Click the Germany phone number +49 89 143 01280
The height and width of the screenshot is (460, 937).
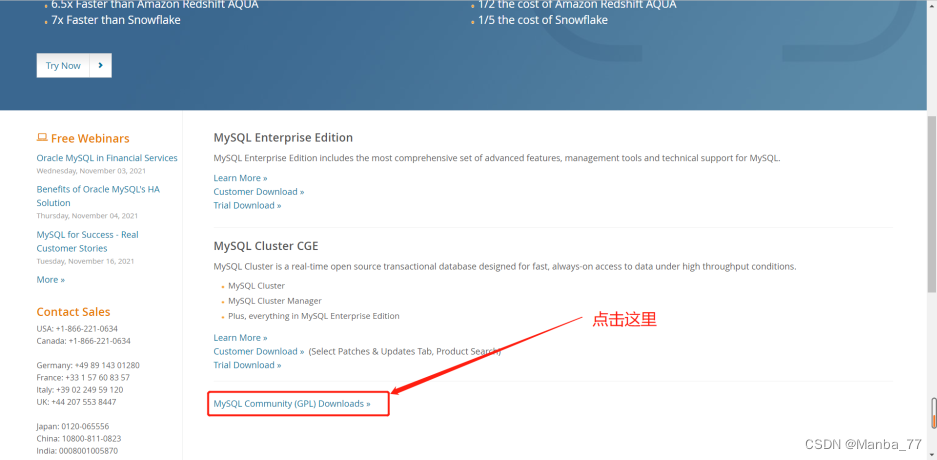(x=107, y=365)
